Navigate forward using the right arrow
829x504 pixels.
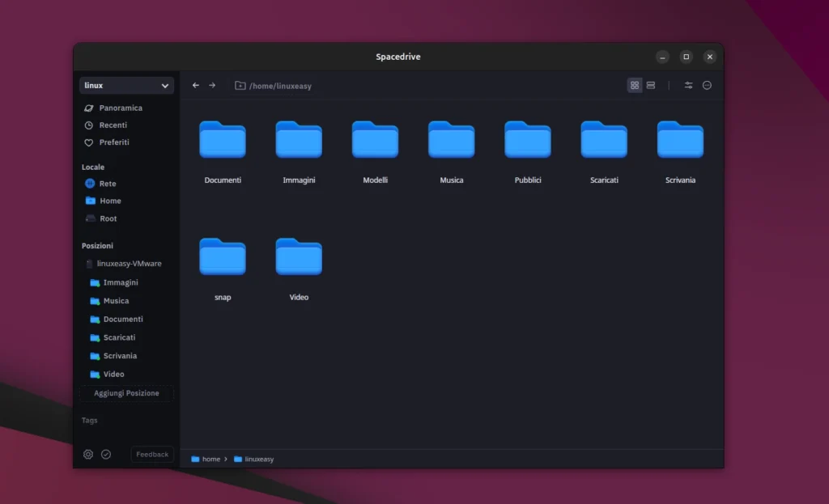coord(212,85)
